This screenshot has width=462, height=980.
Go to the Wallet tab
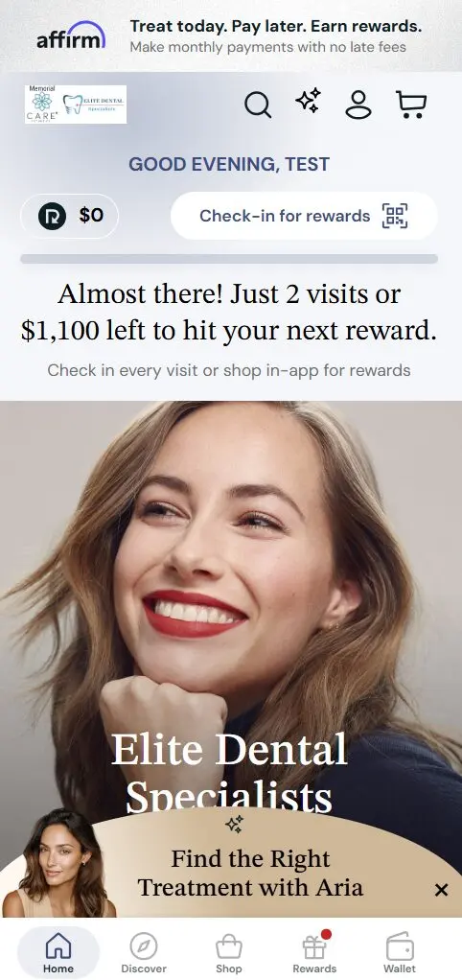[400, 952]
